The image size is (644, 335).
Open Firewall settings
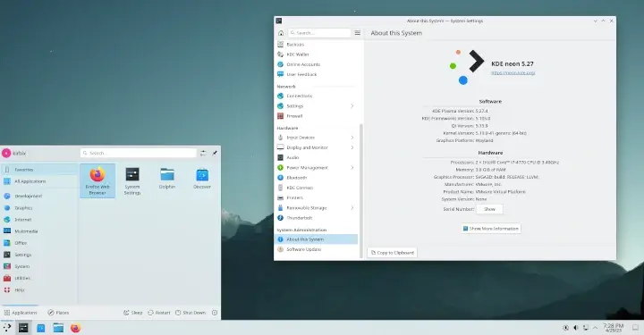[x=317, y=116]
